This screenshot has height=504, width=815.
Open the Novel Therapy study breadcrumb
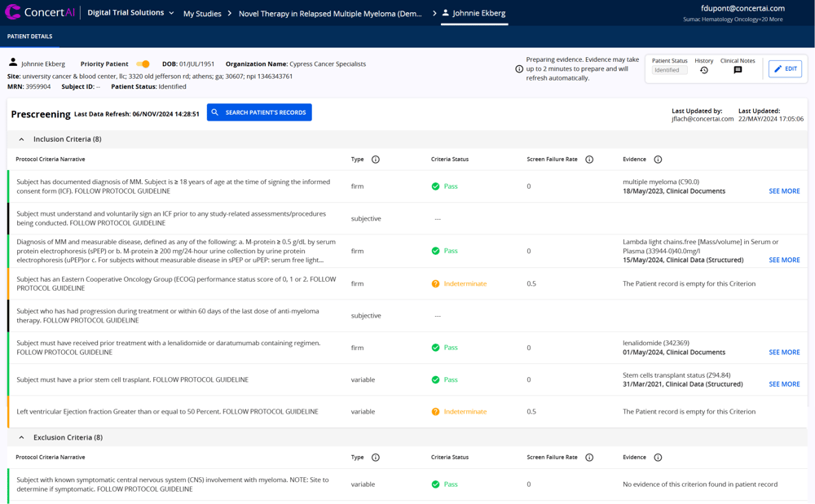[330, 14]
